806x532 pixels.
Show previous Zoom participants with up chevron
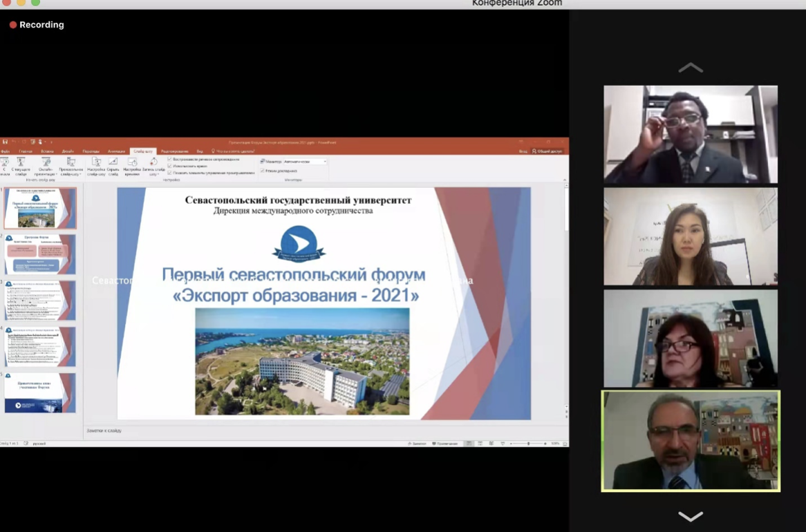pos(691,67)
